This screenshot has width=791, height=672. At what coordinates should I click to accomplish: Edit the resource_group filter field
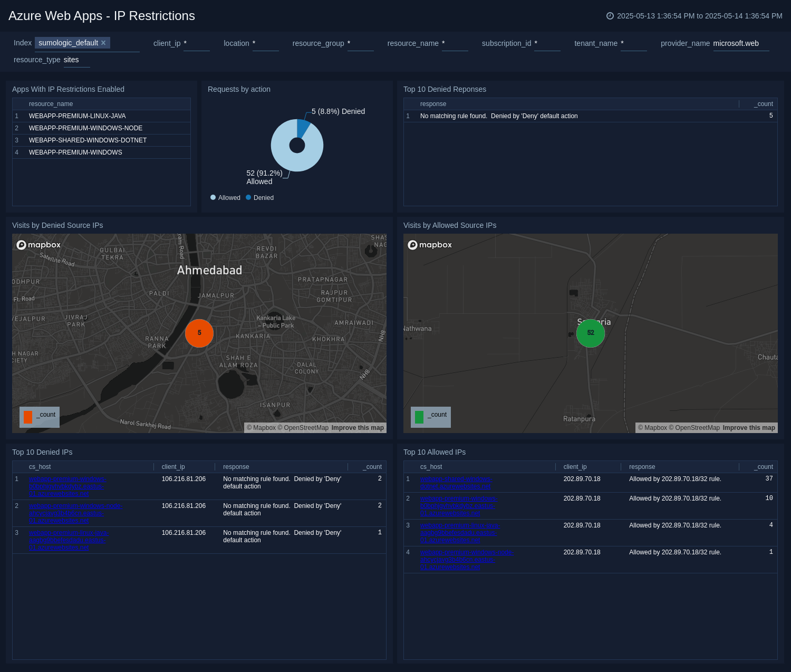pos(360,43)
